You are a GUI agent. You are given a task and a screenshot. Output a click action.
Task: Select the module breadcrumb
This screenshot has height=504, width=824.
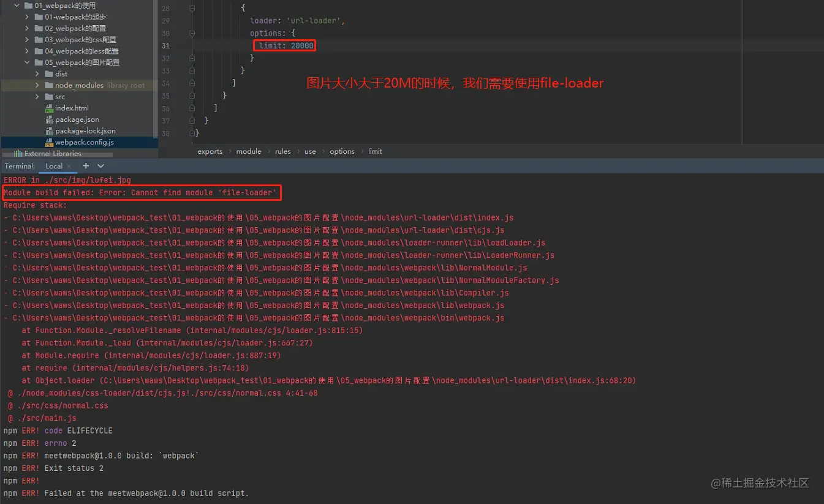point(249,151)
